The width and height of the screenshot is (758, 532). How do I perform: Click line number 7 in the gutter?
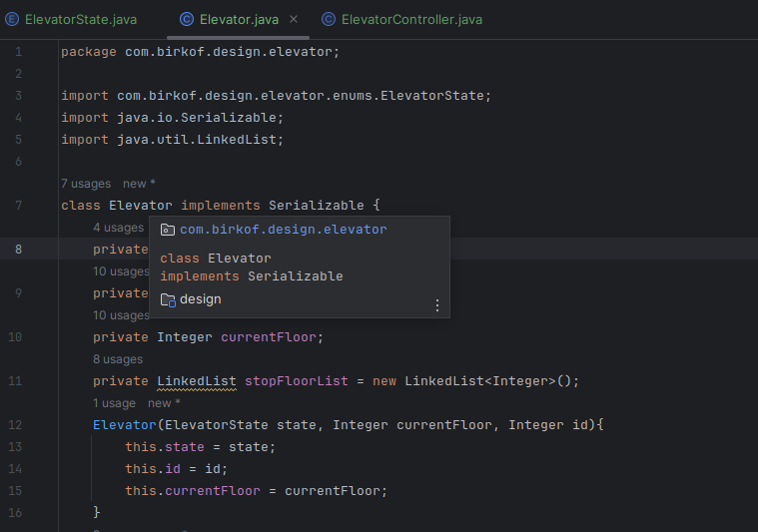tap(18, 206)
